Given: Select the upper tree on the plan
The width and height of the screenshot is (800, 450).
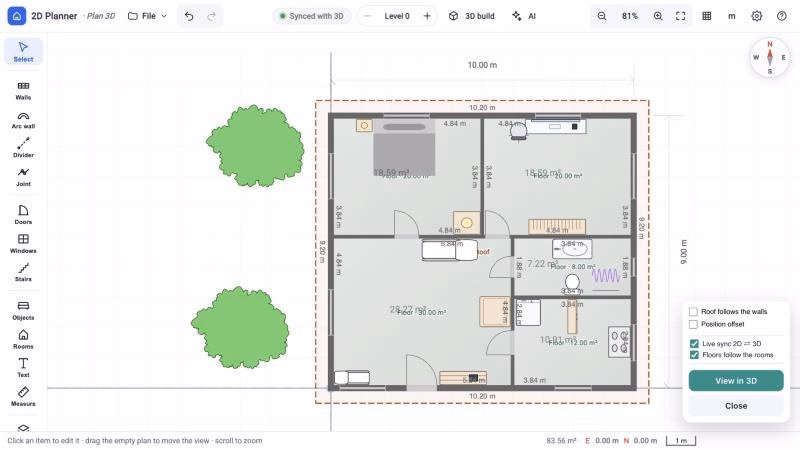Looking at the screenshot, I should 255,146.
